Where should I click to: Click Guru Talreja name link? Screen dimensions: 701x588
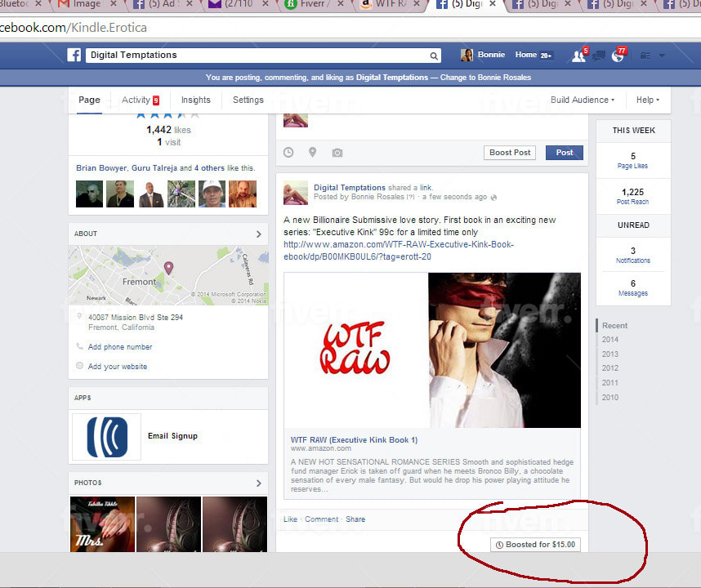(x=154, y=168)
